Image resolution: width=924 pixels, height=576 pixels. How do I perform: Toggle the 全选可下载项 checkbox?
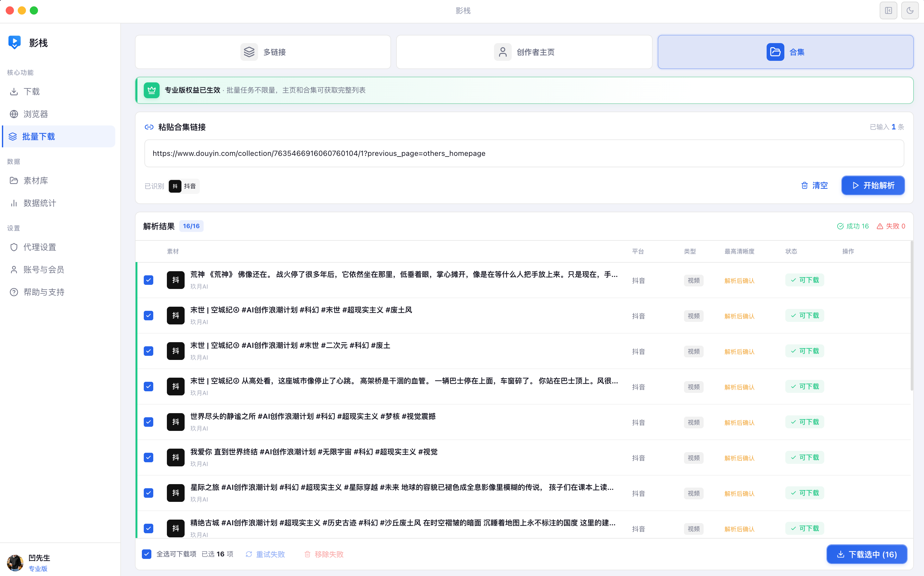[147, 554]
